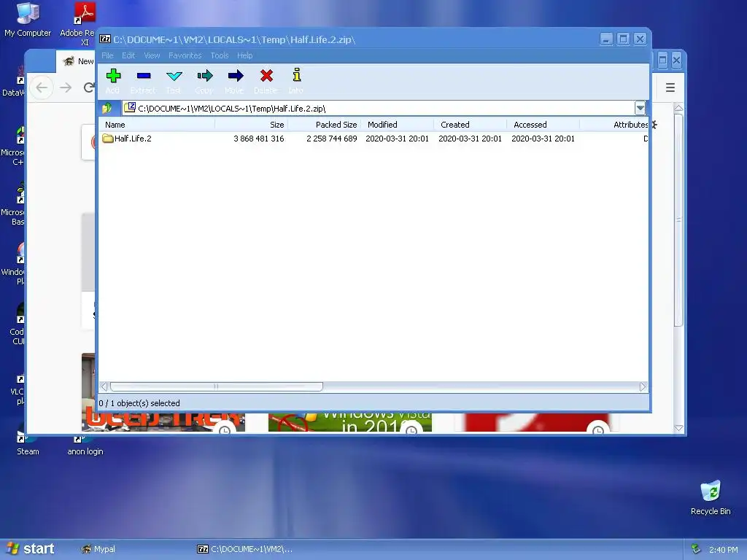Click the Mypal vertical scrollbar down arrow
This screenshot has width=747, height=560.
[679, 429]
